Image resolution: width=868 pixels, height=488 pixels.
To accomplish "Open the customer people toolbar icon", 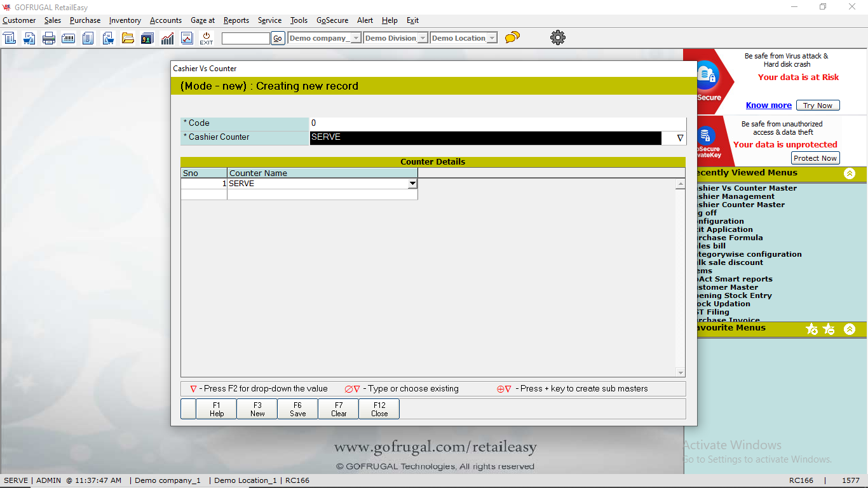I will (147, 38).
